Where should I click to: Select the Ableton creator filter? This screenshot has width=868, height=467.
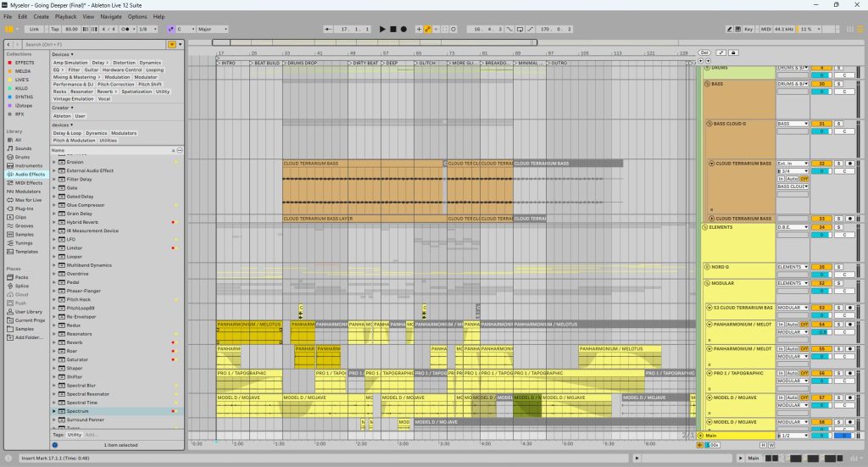coord(62,115)
